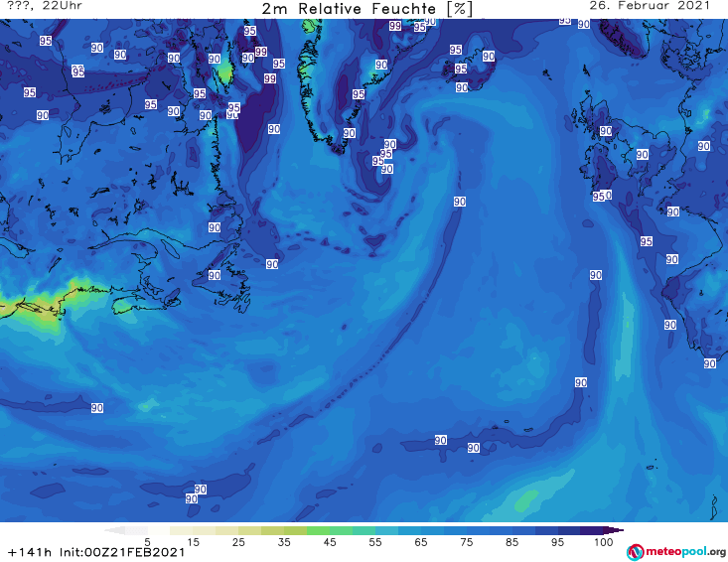This screenshot has height=562, width=728.
Task: Select the 'Init:00Z21FEB2021' initialization text
Action: coord(122,552)
